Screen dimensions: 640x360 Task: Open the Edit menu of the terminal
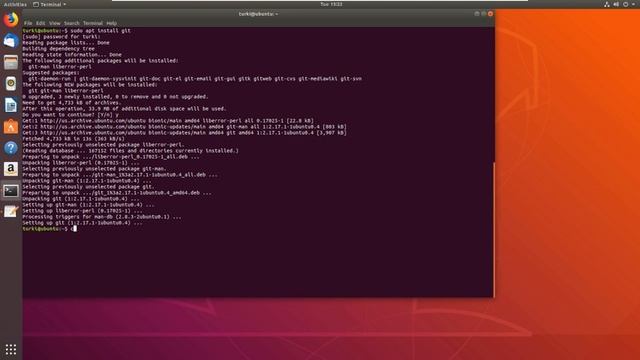[x=40, y=23]
